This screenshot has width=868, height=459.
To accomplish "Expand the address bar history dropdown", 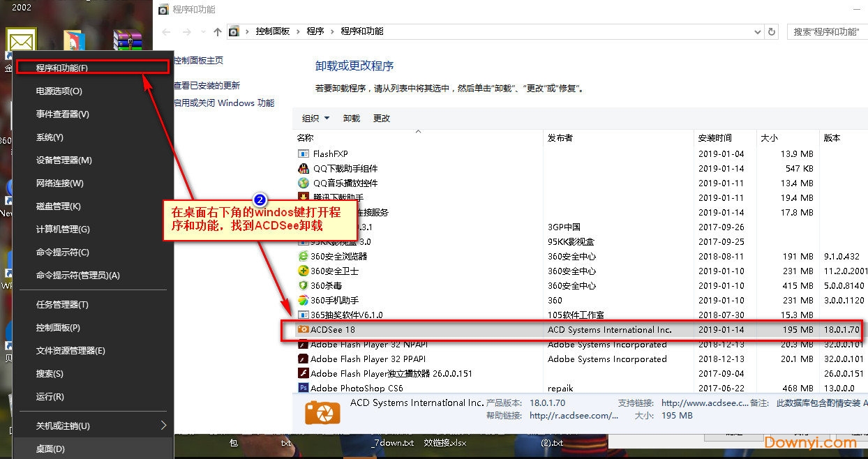I will click(758, 31).
